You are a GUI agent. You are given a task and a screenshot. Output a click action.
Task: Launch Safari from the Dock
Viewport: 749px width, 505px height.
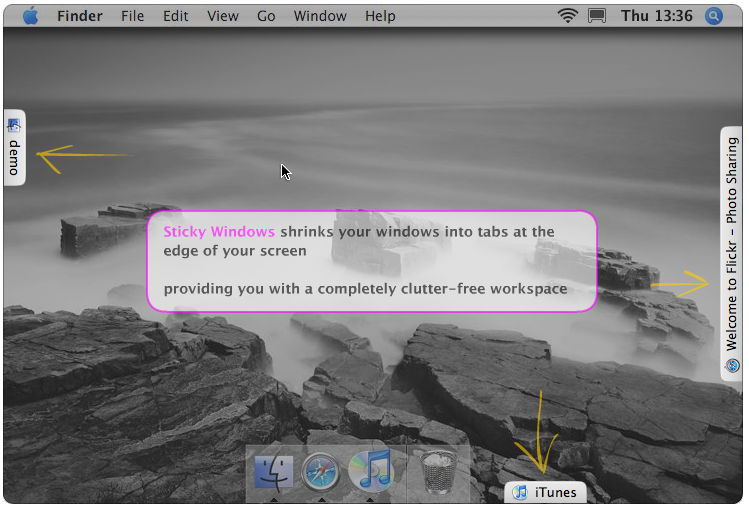coord(321,472)
